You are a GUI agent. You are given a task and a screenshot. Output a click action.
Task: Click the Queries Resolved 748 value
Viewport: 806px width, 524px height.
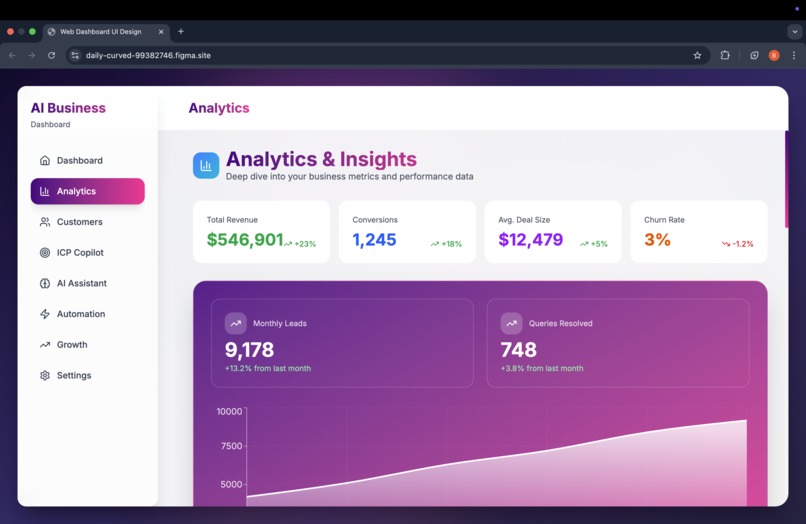point(519,350)
